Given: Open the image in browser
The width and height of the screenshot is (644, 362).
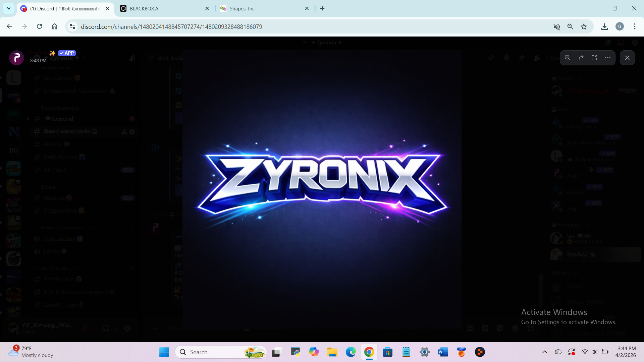Looking at the screenshot, I should (x=594, y=58).
